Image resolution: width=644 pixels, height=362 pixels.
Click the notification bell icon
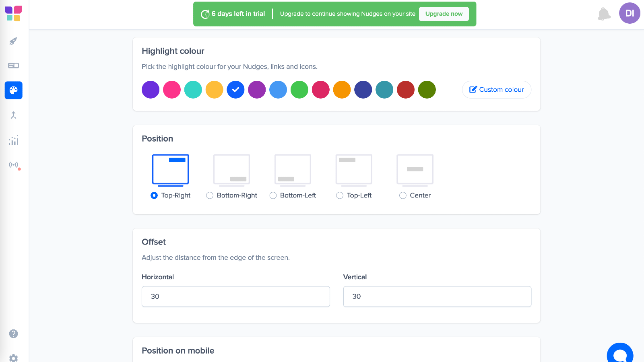[x=604, y=13]
